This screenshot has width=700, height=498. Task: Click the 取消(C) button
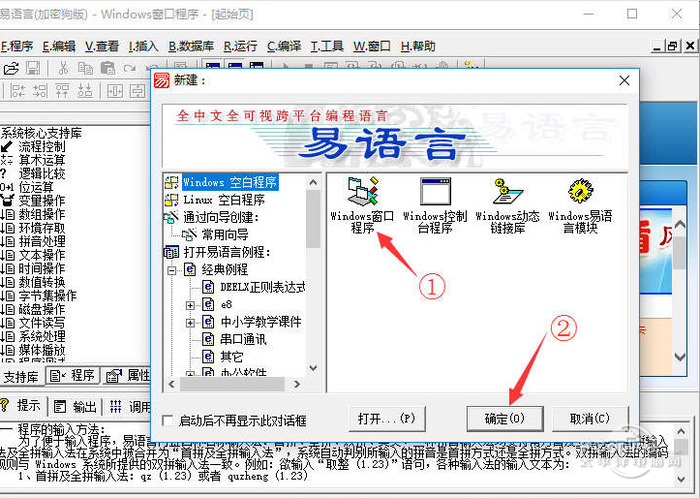coord(590,419)
